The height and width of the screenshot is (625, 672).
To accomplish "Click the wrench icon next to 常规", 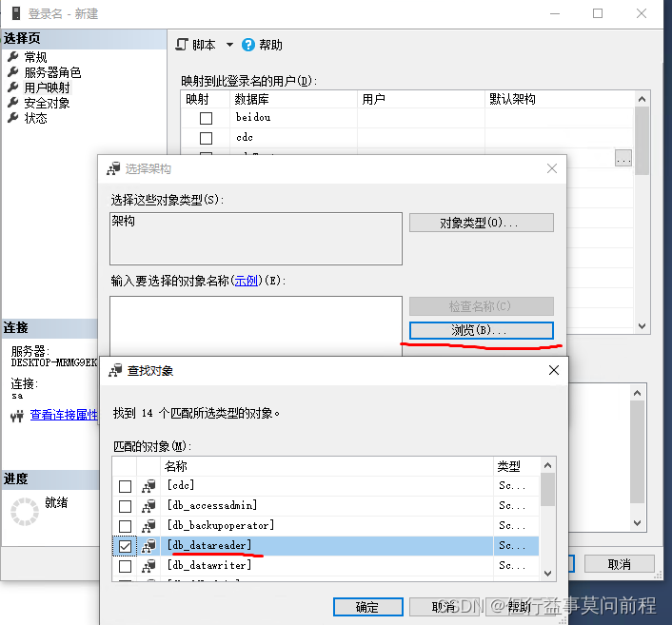I will pyautogui.click(x=13, y=56).
